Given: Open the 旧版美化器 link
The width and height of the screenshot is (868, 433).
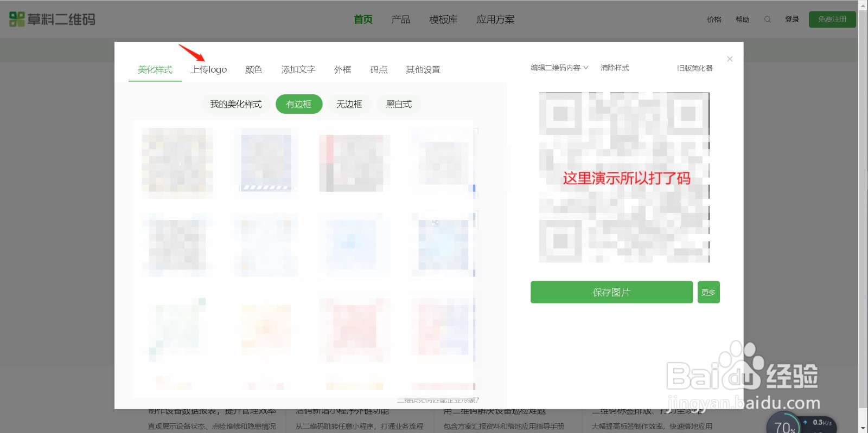Looking at the screenshot, I should coord(695,68).
